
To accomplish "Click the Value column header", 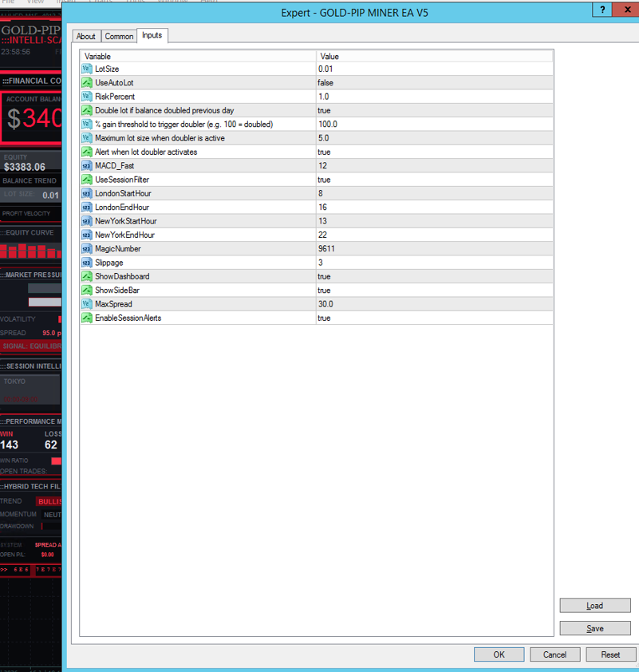I will click(x=434, y=56).
